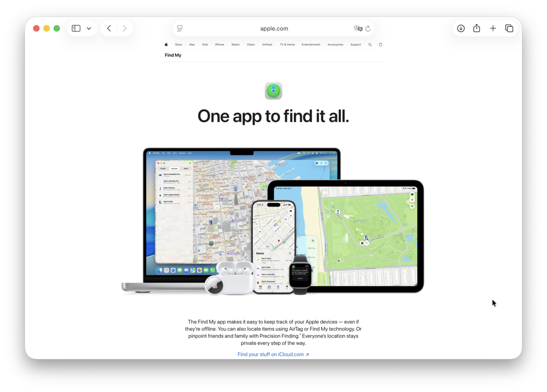
Task: Show the downloads button
Action: [461, 28]
